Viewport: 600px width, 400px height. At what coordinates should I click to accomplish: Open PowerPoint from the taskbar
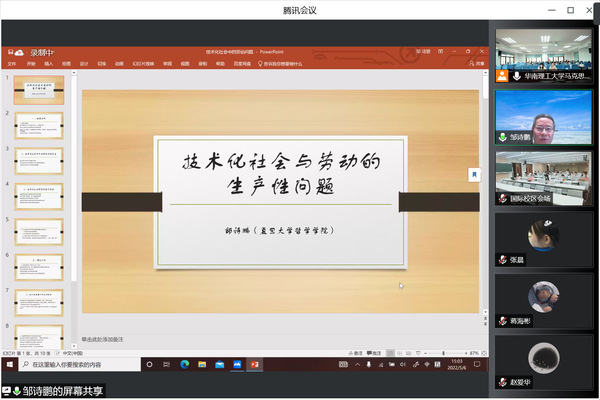pos(254,365)
